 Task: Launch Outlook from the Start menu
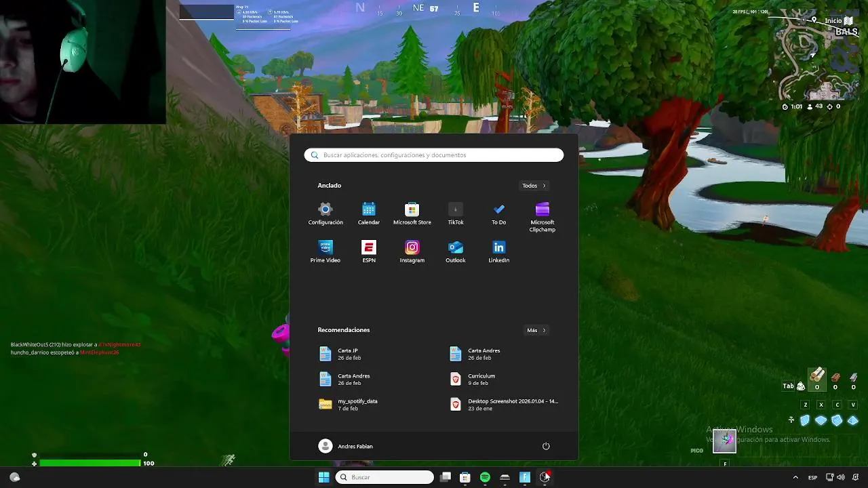[456, 251]
